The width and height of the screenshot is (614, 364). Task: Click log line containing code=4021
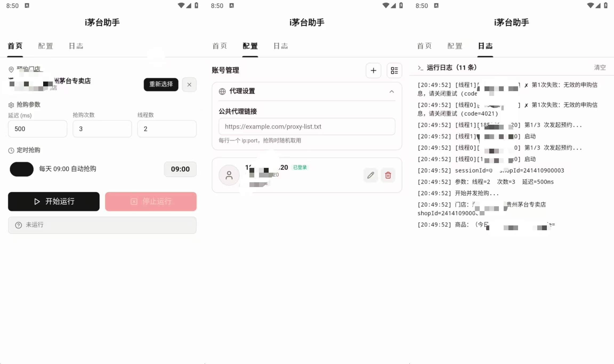(507, 109)
